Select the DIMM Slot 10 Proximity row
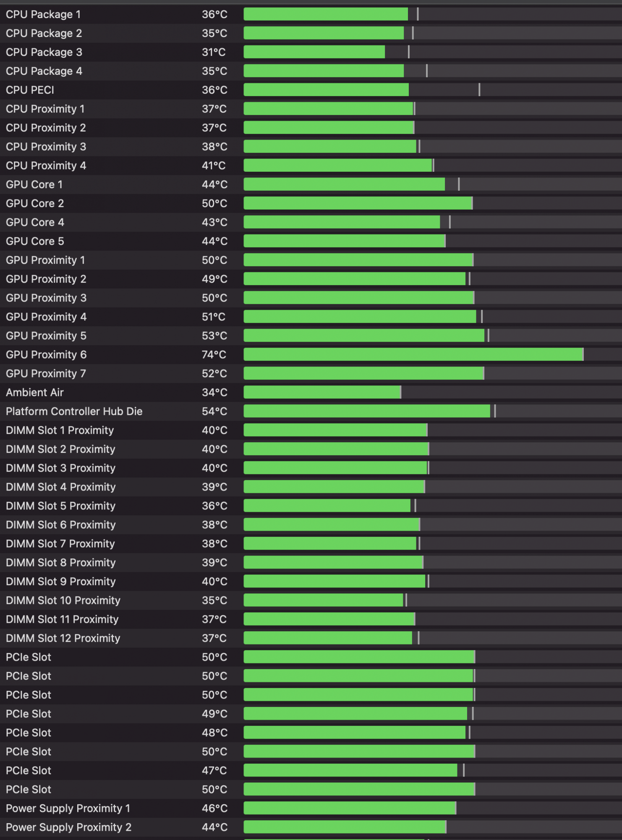The height and width of the screenshot is (840, 622). click(63, 600)
